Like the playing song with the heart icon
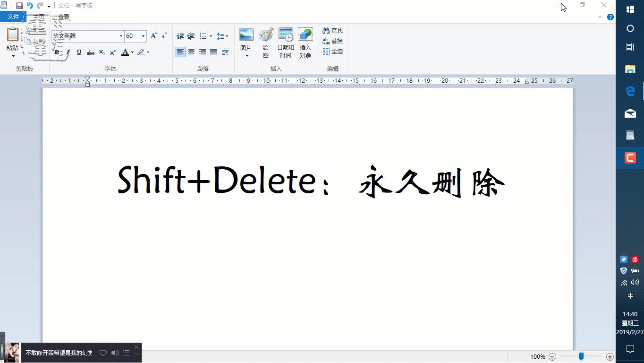The width and height of the screenshot is (644, 363). coord(103,352)
